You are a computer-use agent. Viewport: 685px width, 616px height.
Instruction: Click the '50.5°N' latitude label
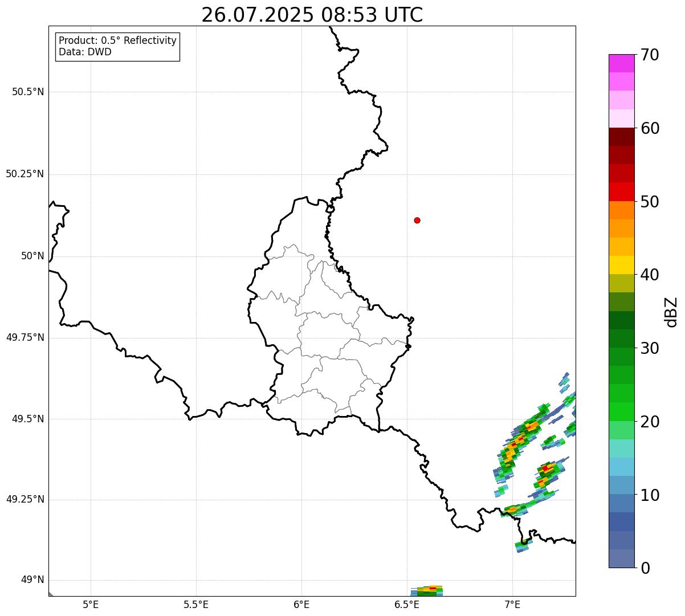pyautogui.click(x=28, y=92)
